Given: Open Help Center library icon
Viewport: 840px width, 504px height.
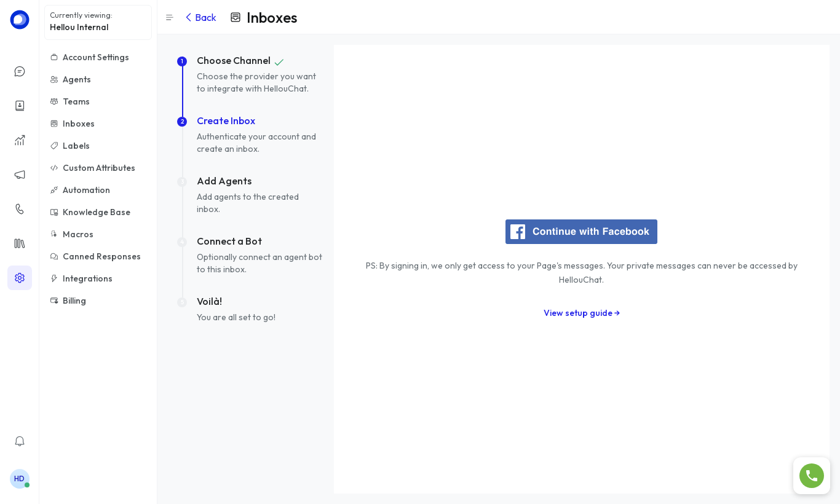Looking at the screenshot, I should 20,243.
